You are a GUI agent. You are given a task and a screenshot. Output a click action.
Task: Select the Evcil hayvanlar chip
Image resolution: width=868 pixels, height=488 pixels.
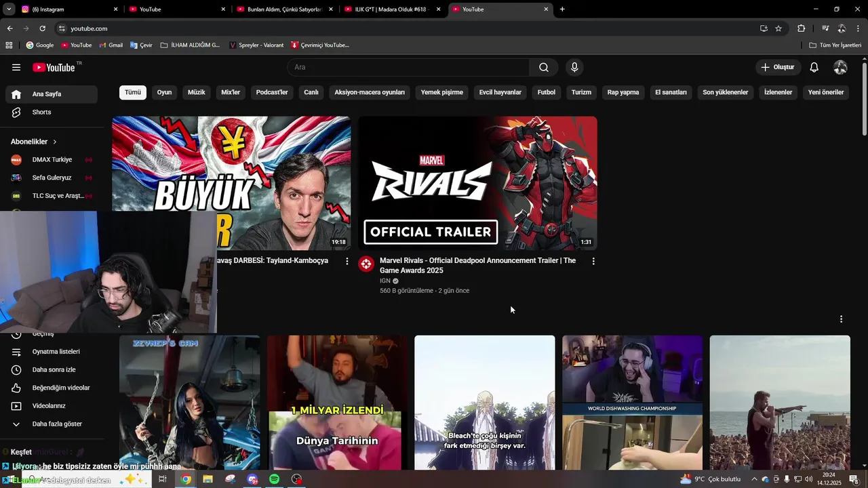click(500, 92)
